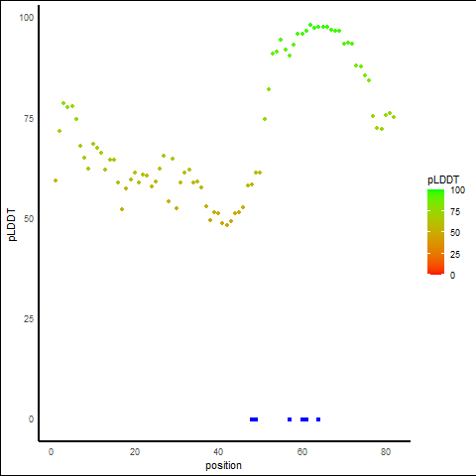The width and height of the screenshot is (476, 476).
Task: Click the x-axis tick label 20
Action: 135,452
